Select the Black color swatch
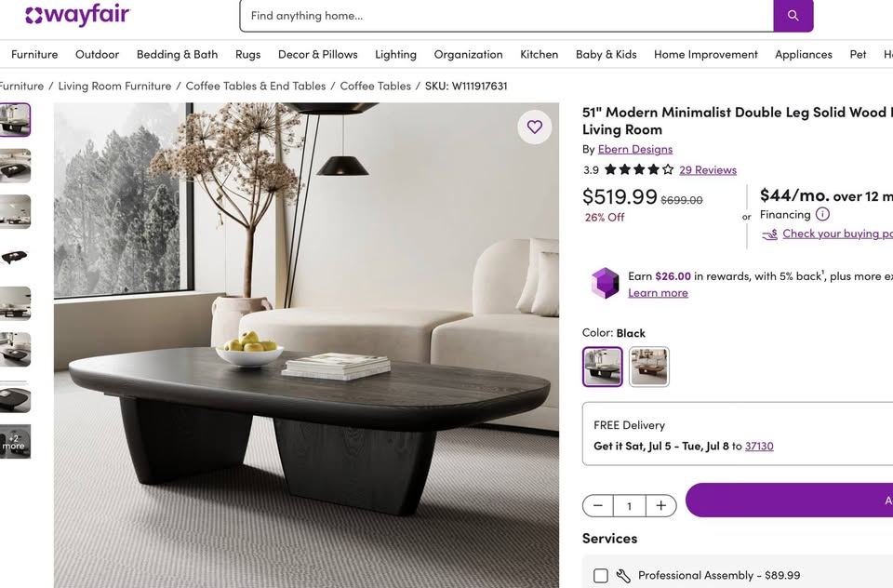 tap(602, 367)
